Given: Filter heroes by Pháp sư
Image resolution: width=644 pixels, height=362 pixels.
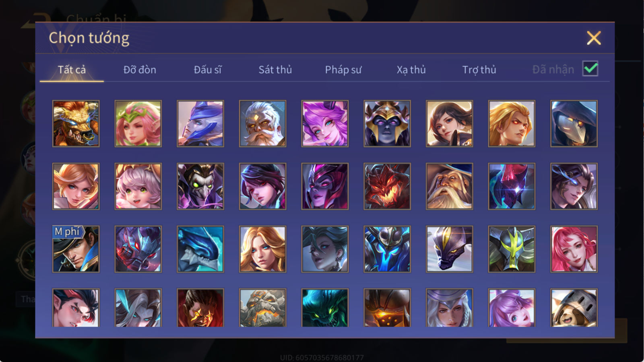Looking at the screenshot, I should (x=343, y=70).
